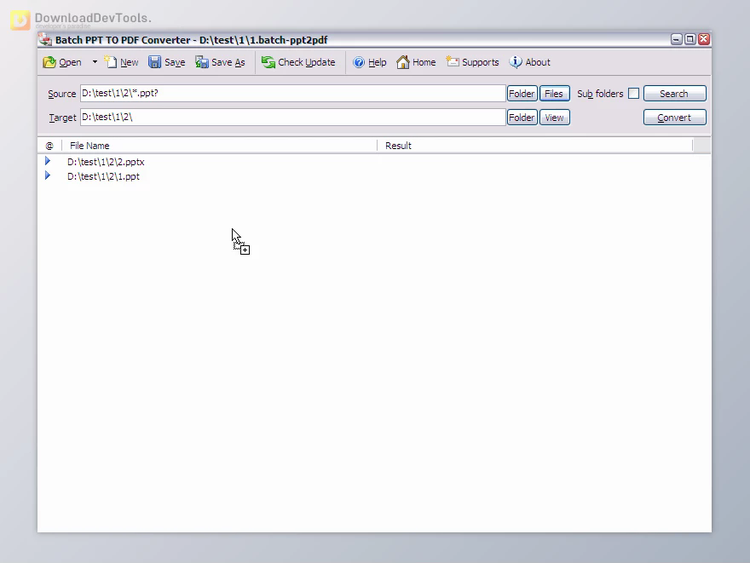
Task: Click the About info icon
Action: tap(516, 62)
